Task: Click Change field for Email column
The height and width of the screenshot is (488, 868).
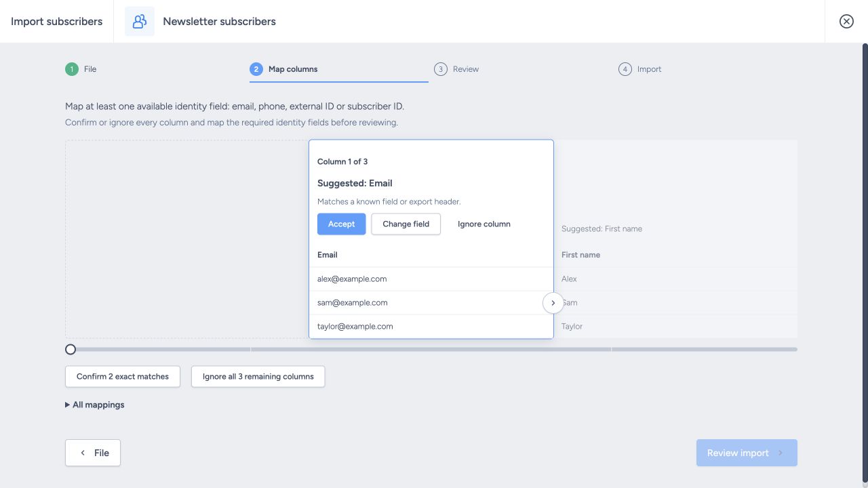Action: [406, 224]
